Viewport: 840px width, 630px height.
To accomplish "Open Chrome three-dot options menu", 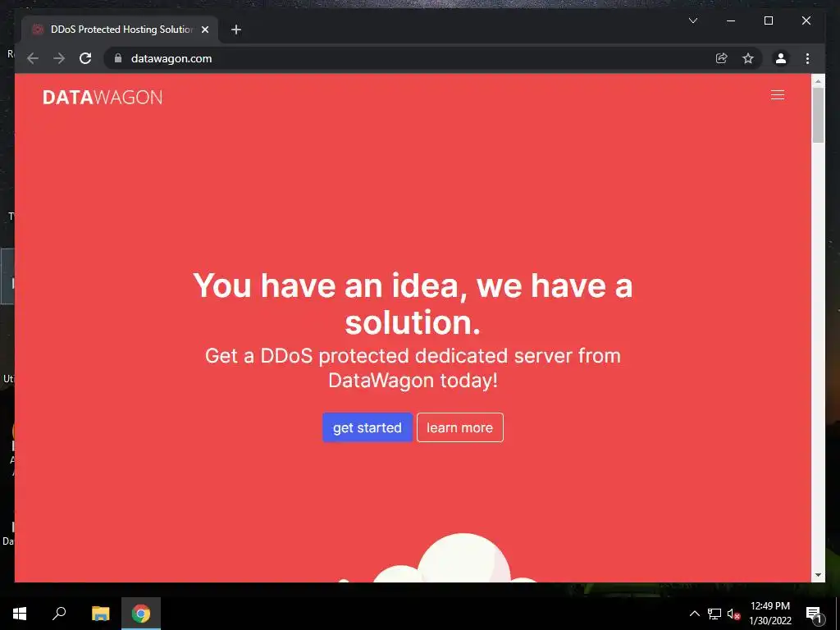I will 807,58.
